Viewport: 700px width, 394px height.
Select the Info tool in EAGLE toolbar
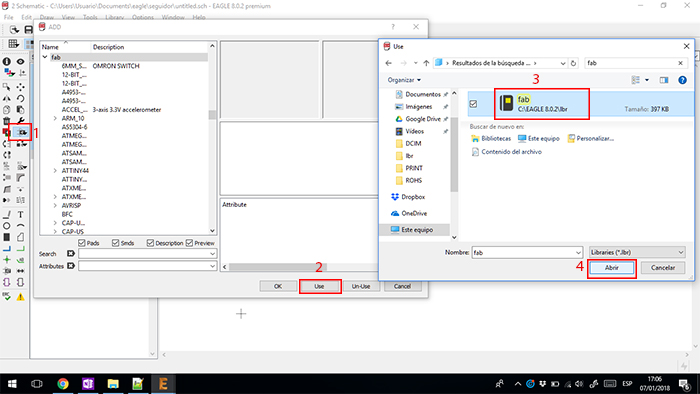tap(7, 62)
